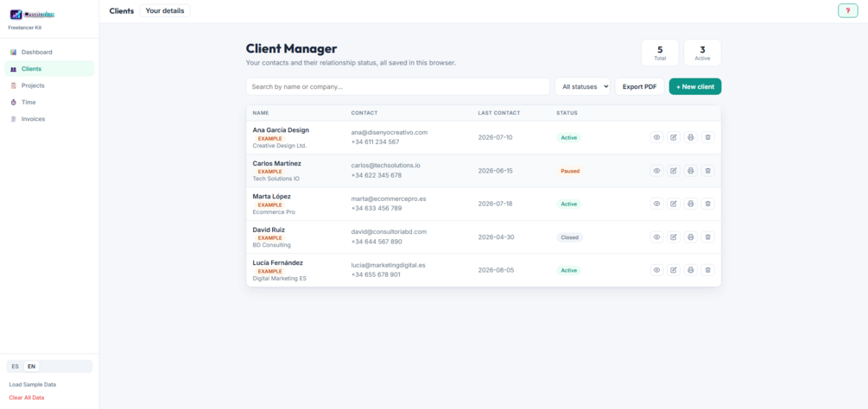
Task: Select the Clients tab in header
Action: tap(122, 10)
